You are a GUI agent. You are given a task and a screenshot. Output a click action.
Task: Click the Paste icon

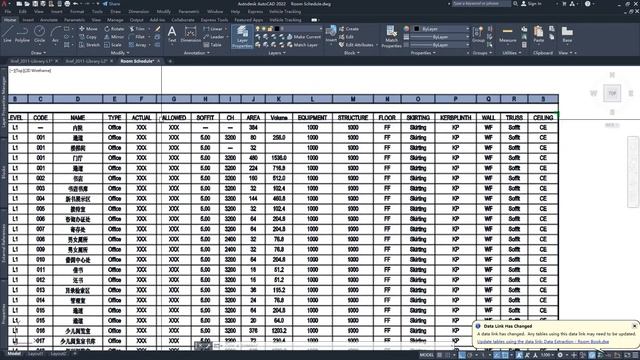click(538, 34)
